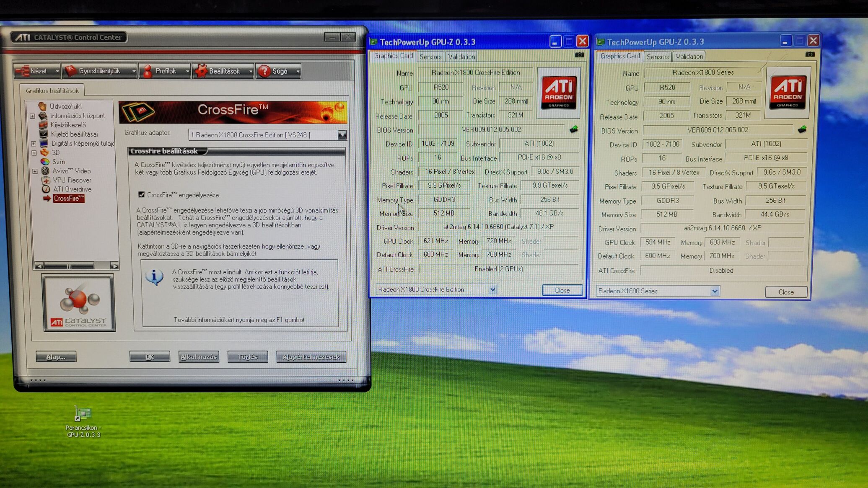Click BIOS save icon in right GPU-Z
This screenshot has width=868, height=488.
802,130
